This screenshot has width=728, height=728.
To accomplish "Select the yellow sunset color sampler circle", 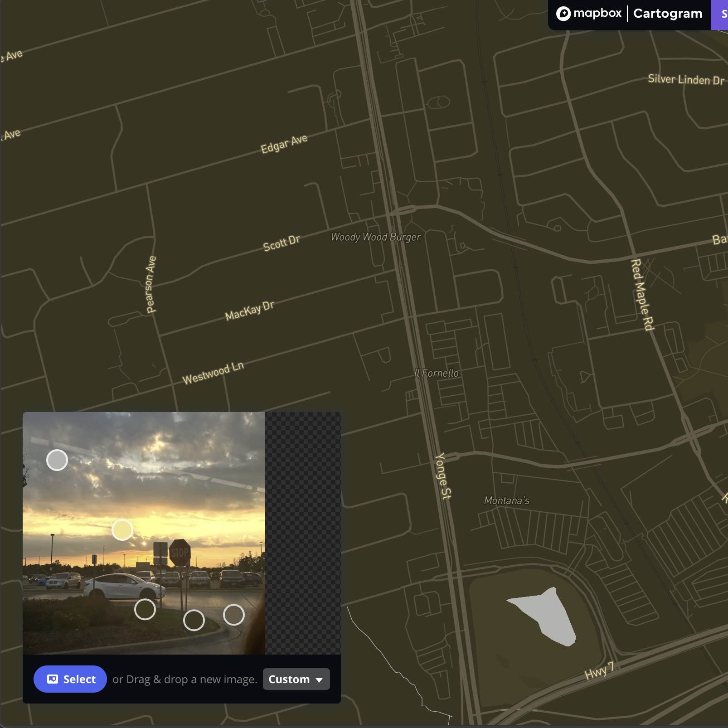I will [x=121, y=529].
